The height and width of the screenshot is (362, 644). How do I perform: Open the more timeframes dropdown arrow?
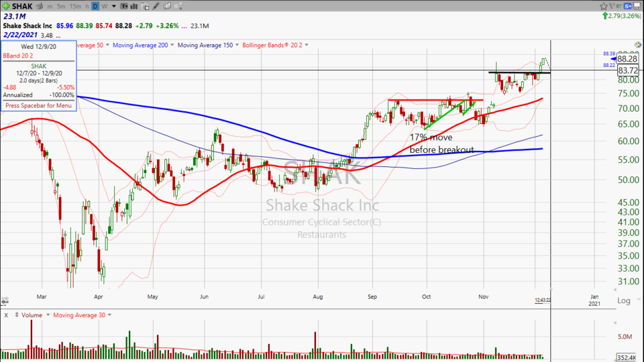114,7
